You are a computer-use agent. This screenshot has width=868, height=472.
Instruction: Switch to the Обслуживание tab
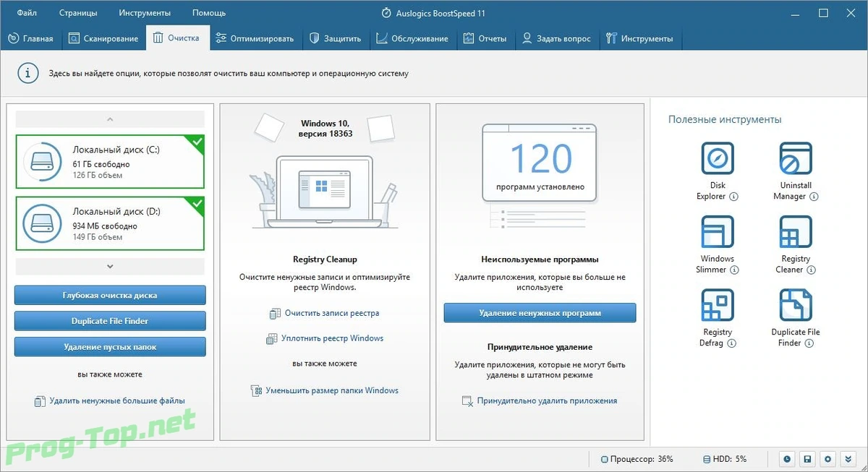[x=412, y=38]
